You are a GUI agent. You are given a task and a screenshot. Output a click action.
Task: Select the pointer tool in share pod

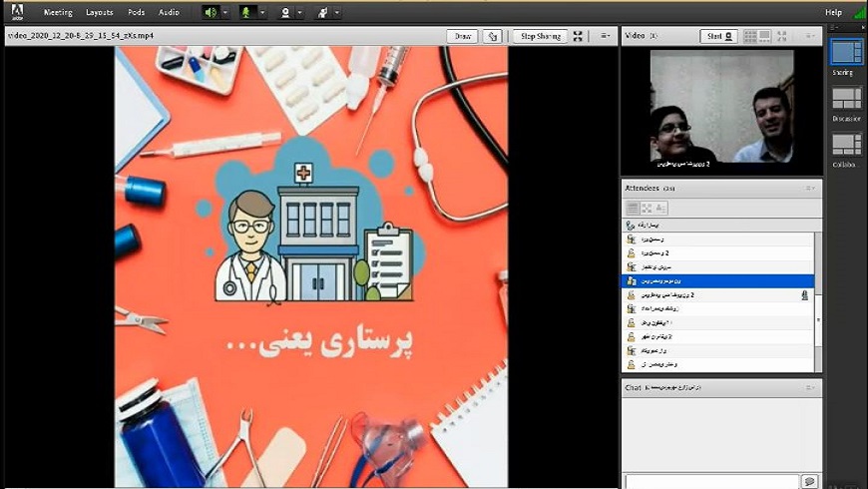(x=492, y=36)
